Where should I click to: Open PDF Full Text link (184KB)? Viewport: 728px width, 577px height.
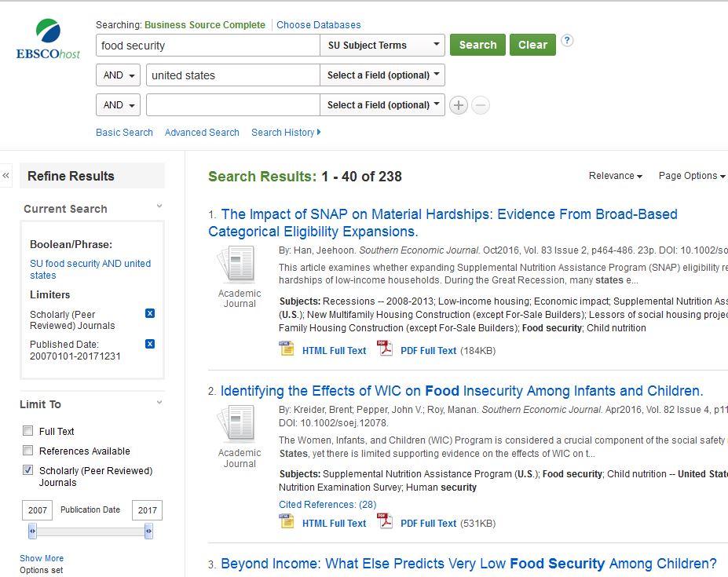pyautogui.click(x=429, y=351)
